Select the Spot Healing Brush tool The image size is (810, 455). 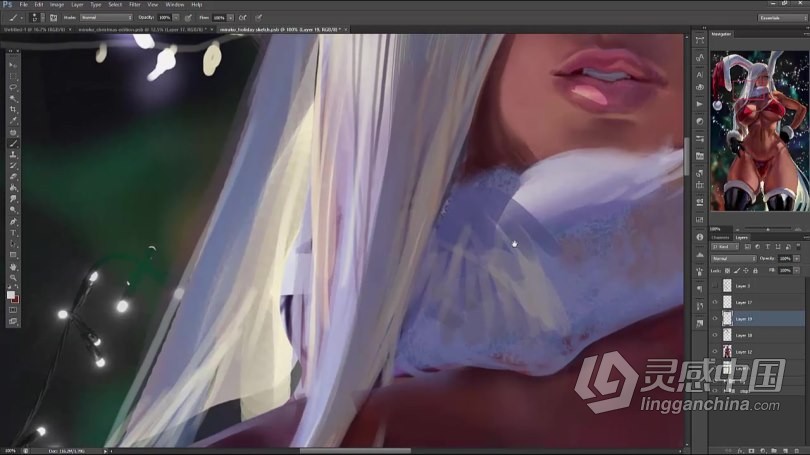[x=13, y=132]
